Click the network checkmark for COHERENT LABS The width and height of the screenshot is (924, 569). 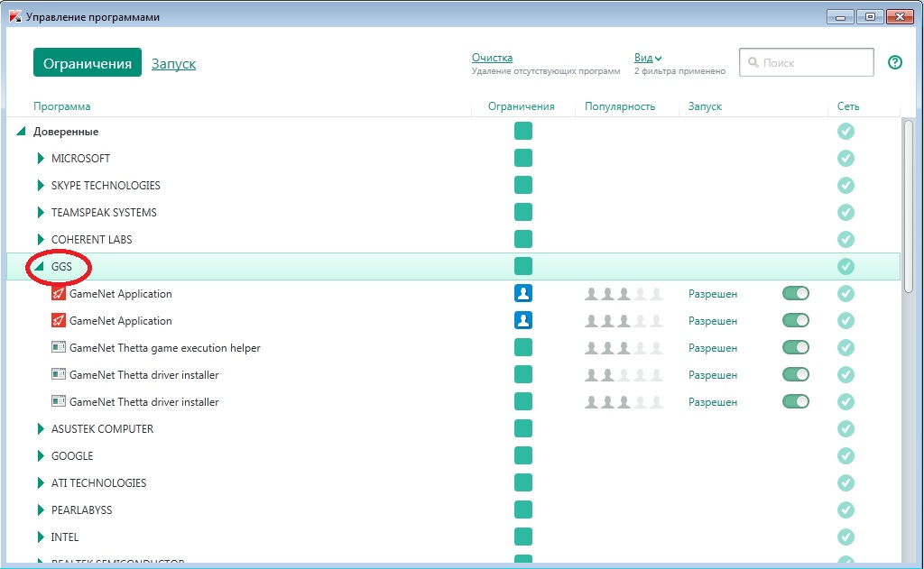845,240
